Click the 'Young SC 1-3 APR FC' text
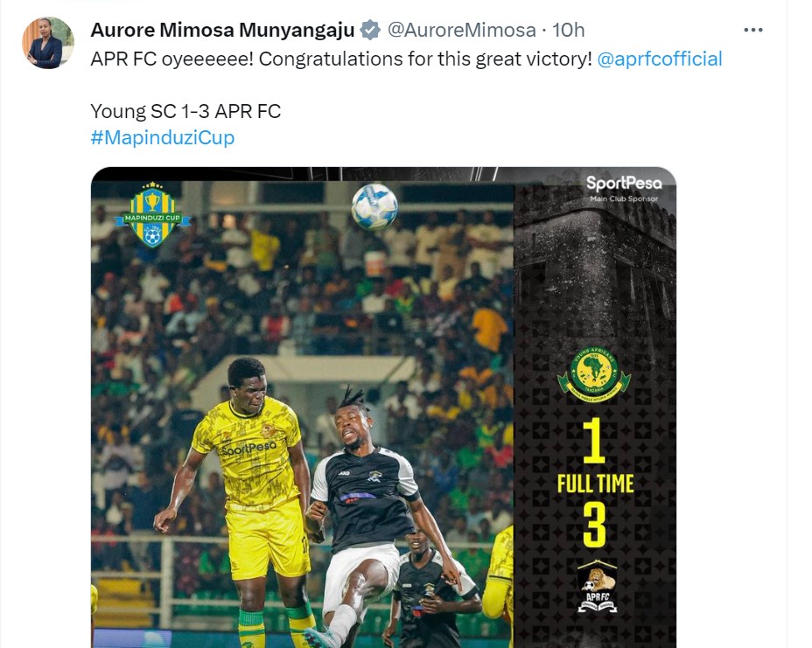This screenshot has width=812, height=648. pyautogui.click(x=185, y=111)
